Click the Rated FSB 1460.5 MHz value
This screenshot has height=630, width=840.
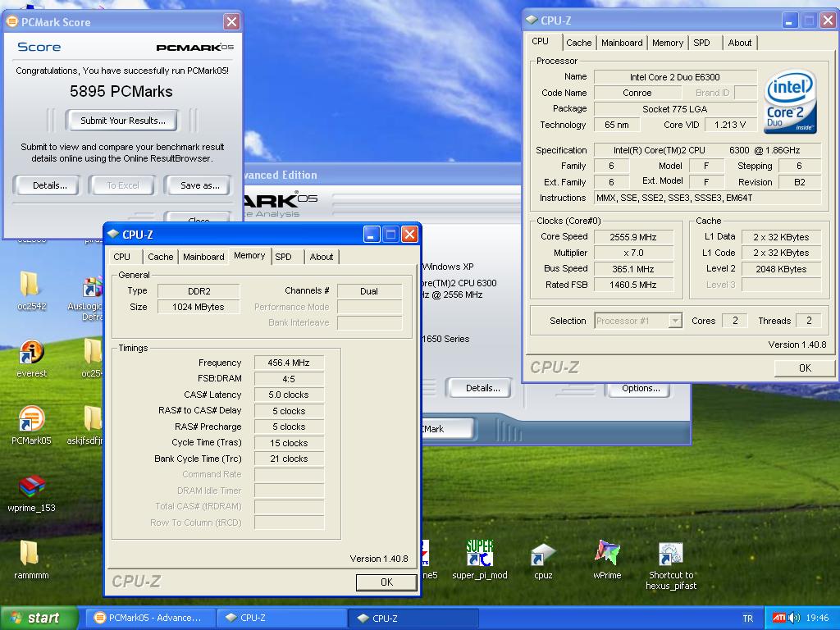point(633,285)
